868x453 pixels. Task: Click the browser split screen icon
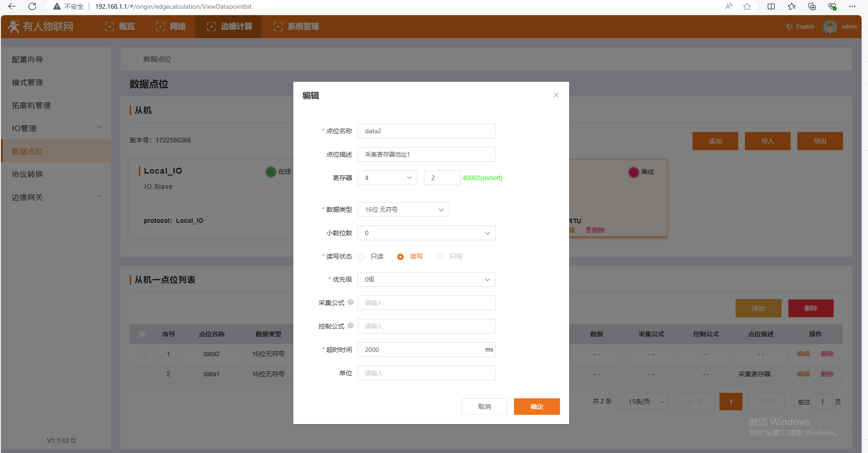click(x=771, y=6)
